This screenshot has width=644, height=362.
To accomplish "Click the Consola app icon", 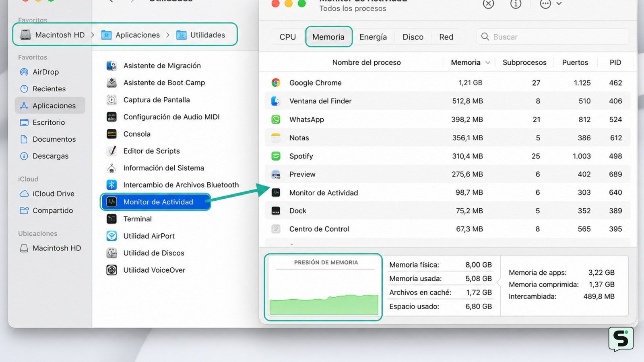I will click(111, 134).
